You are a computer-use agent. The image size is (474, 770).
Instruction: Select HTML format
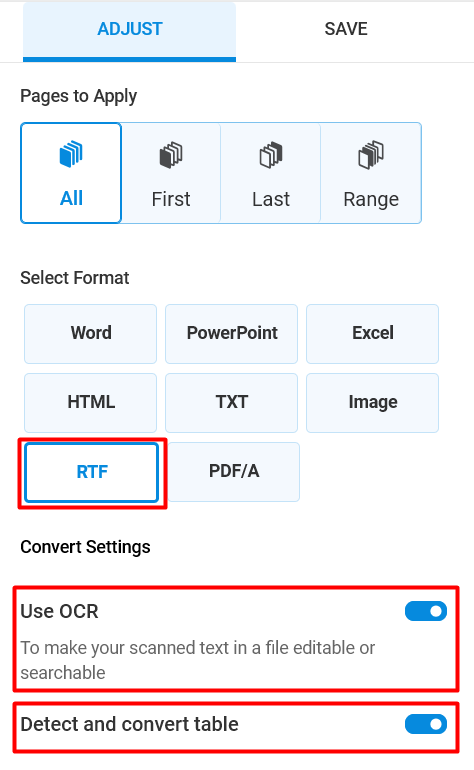point(91,403)
